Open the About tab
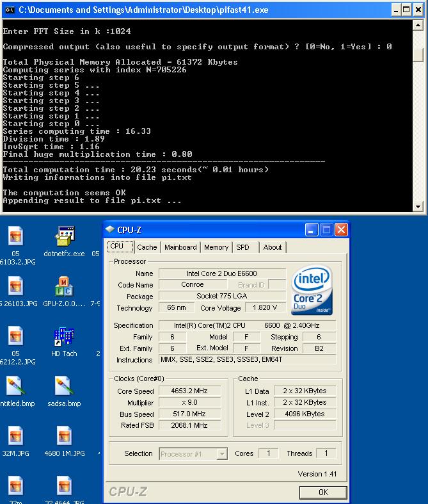Screen dimensions: 428x504 click(273, 247)
